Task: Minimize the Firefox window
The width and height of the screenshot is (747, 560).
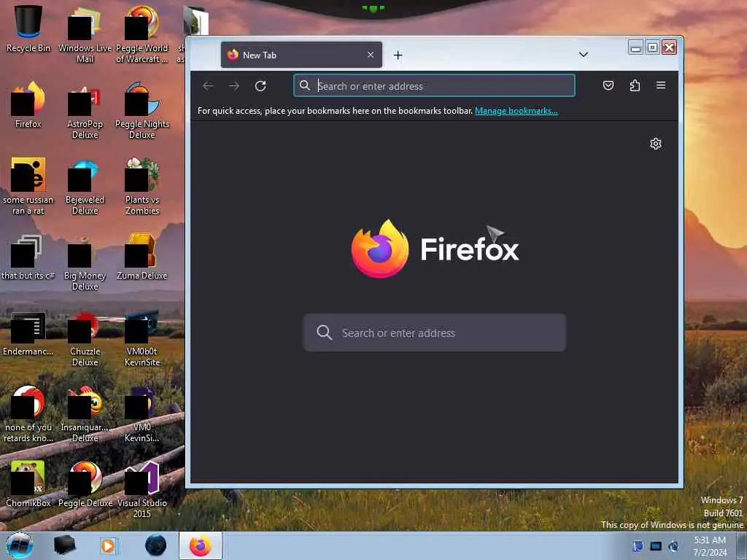Action: coord(635,47)
